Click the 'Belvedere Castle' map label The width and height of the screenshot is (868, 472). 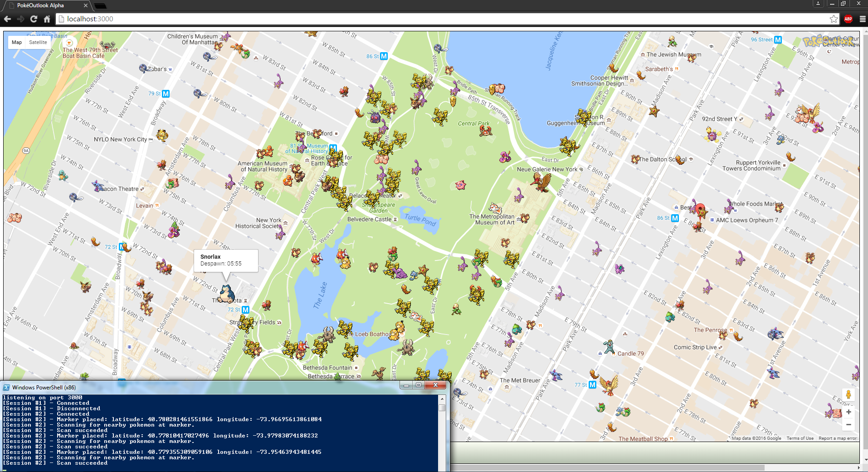(369, 219)
